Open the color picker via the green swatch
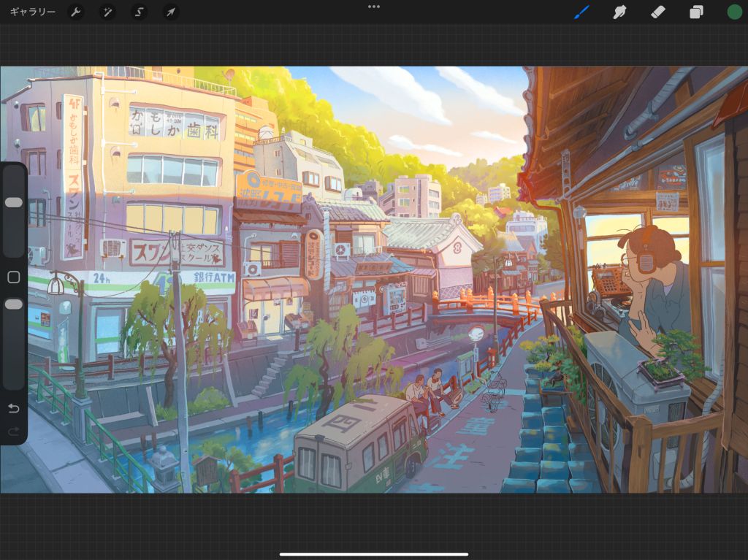Viewport: 748px width, 560px height. (x=734, y=12)
